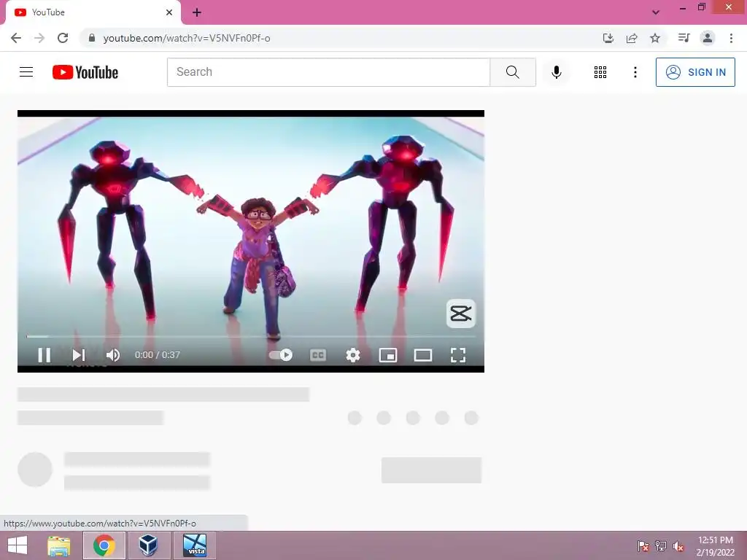Go to YouTube home via the logo
Screen dimensions: 747x560
point(85,72)
